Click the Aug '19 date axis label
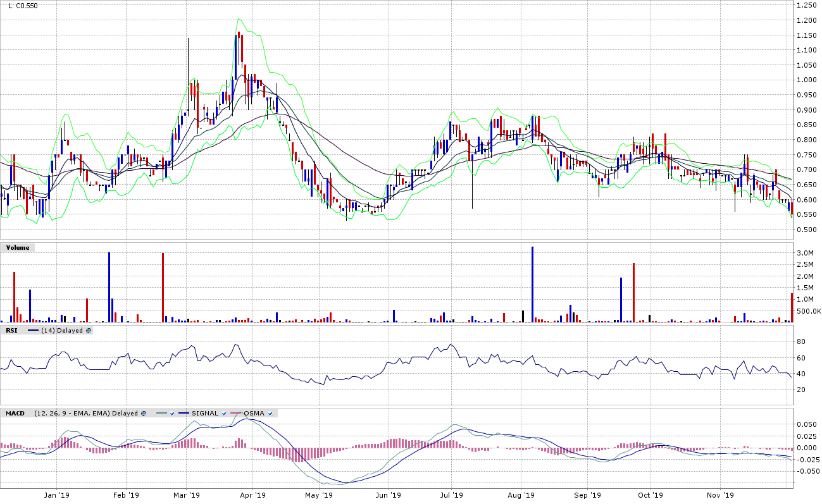This screenshot has width=822, height=504. [x=521, y=495]
